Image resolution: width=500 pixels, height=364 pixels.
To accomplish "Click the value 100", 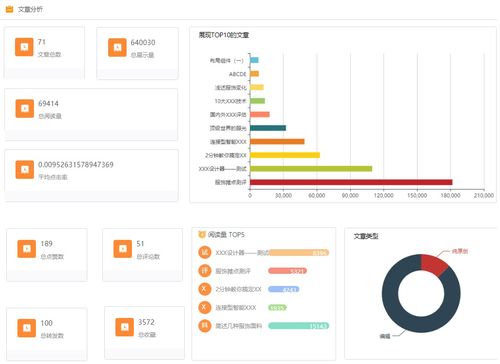I will point(46,323).
